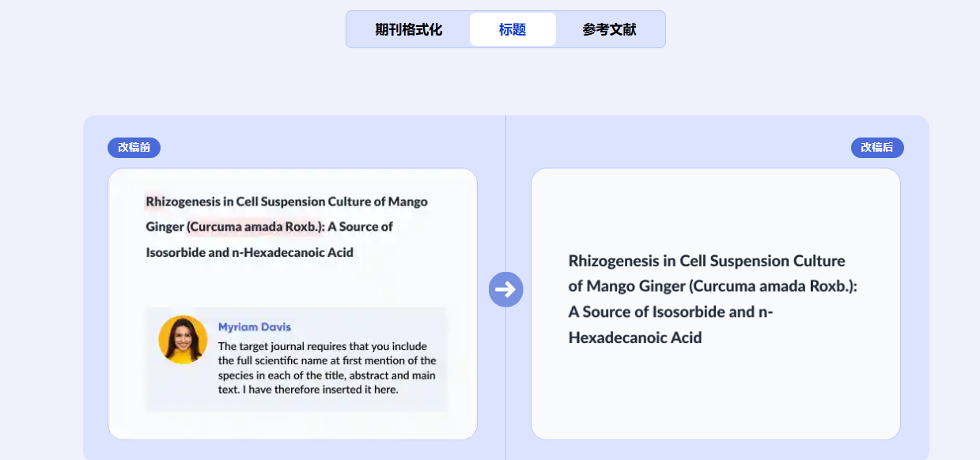The height and width of the screenshot is (460, 980).
Task: Click the editor comment about full scientific name
Action: coord(327,368)
